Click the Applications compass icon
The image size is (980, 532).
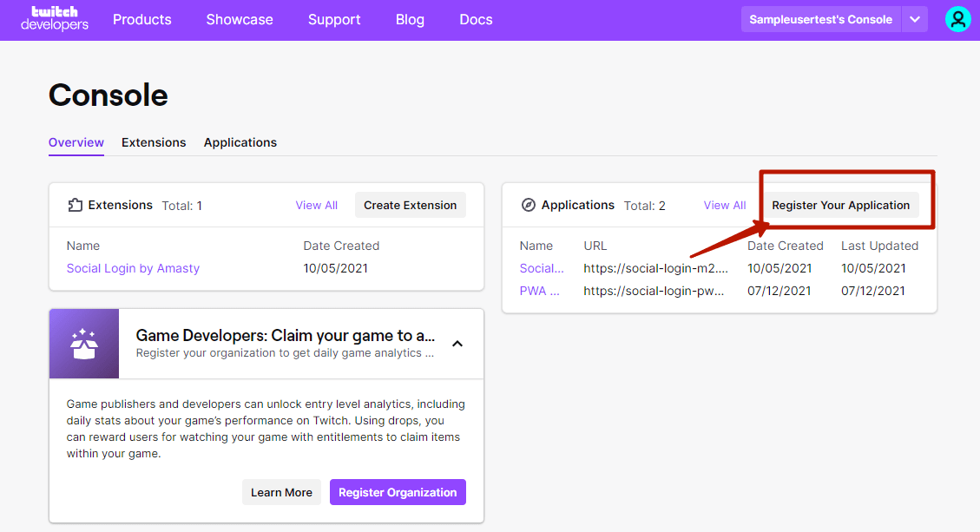[528, 205]
